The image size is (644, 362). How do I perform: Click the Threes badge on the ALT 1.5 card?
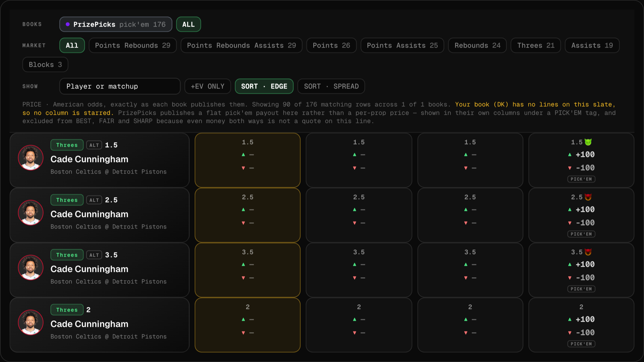[x=67, y=145]
